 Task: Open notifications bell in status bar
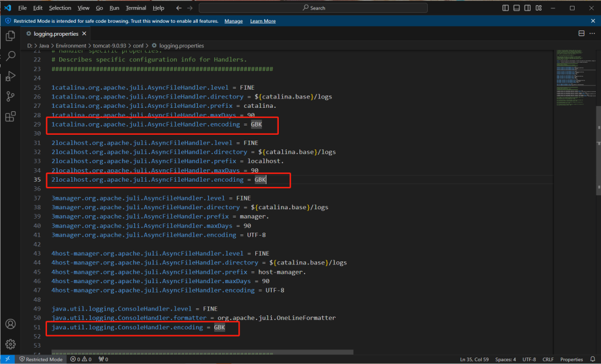pos(593,359)
